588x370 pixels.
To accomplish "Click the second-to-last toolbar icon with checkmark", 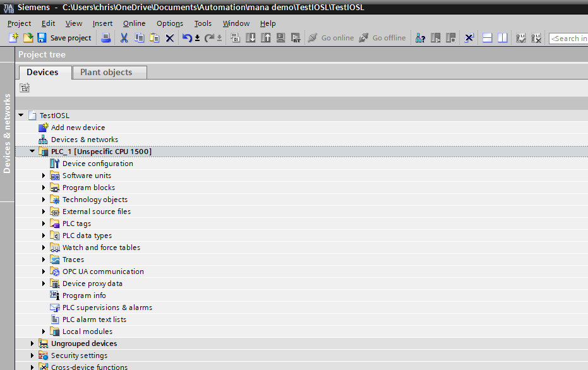I will point(521,37).
